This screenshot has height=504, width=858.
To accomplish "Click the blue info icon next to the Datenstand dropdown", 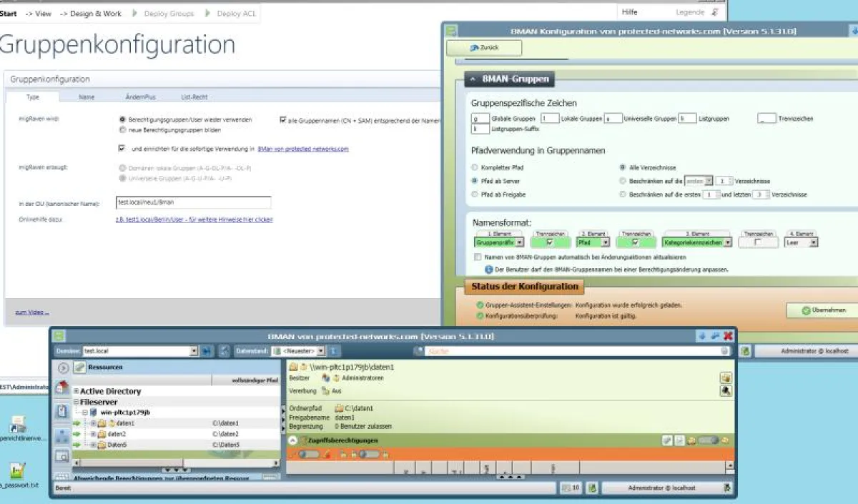I will 332,351.
